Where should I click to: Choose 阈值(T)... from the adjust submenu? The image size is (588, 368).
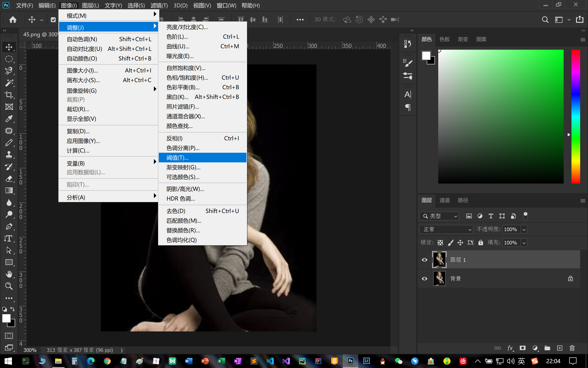202,158
